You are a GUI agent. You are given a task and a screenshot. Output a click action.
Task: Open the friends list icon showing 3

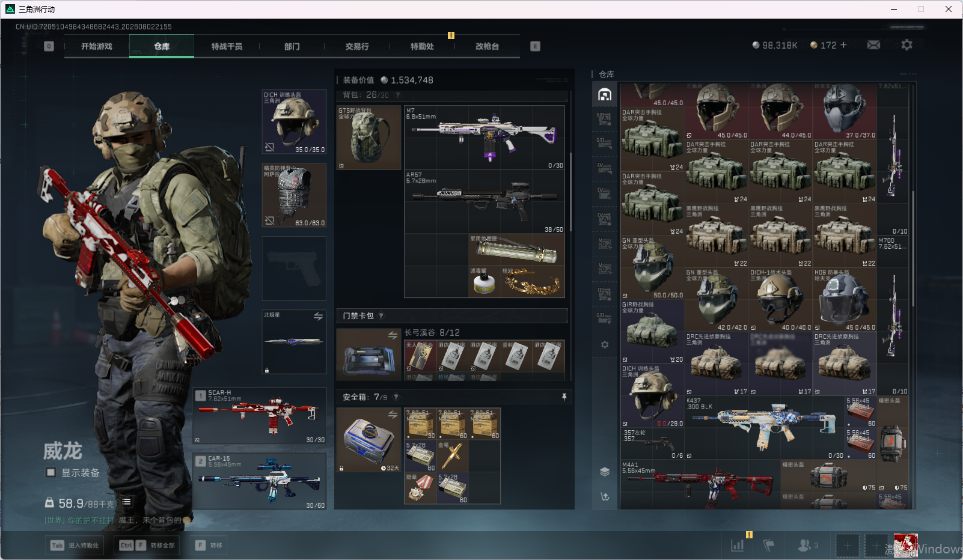pos(808,546)
